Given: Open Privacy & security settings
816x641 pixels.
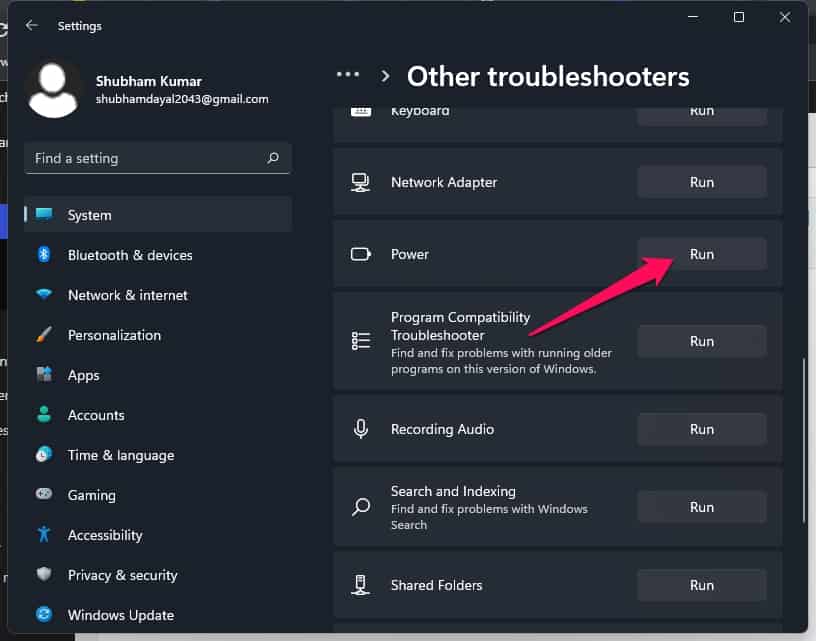Looking at the screenshot, I should tap(158, 575).
